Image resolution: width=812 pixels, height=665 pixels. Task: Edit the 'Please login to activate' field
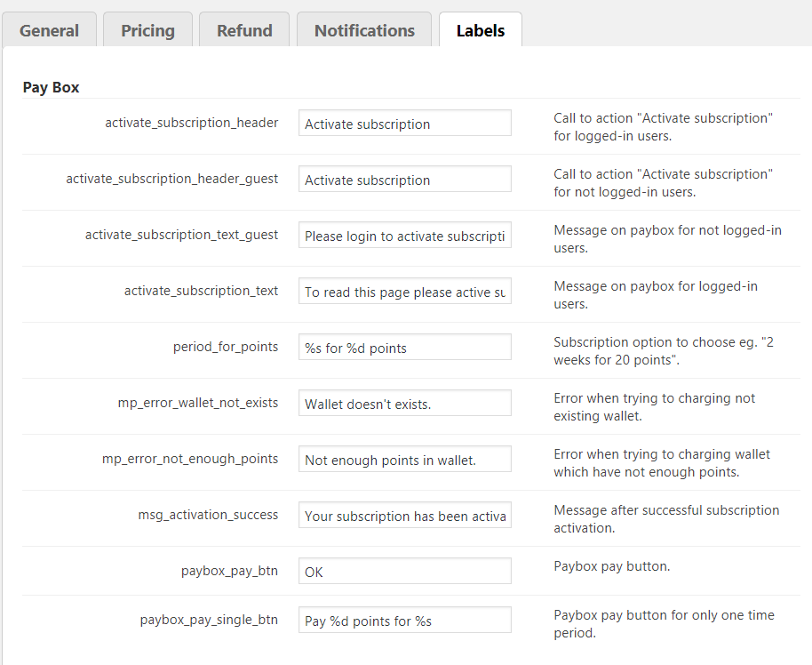[404, 236]
